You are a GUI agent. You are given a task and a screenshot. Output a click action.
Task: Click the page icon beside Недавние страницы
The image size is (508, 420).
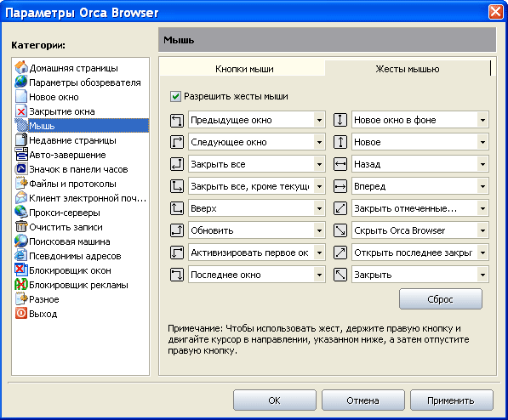[x=21, y=140]
